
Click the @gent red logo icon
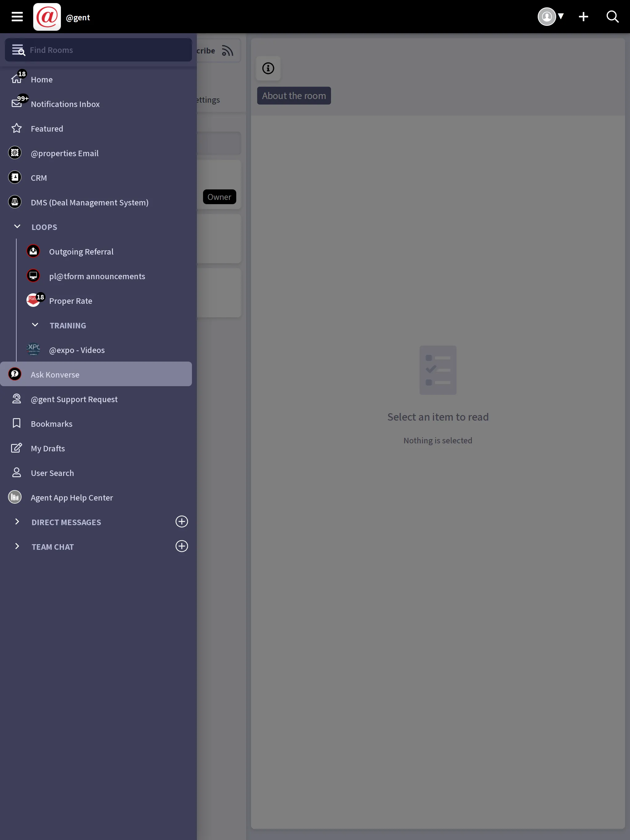tap(47, 17)
